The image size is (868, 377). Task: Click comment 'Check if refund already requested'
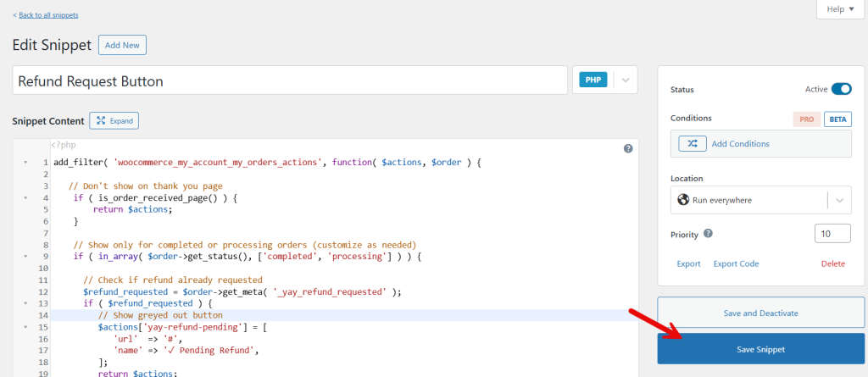coord(173,280)
